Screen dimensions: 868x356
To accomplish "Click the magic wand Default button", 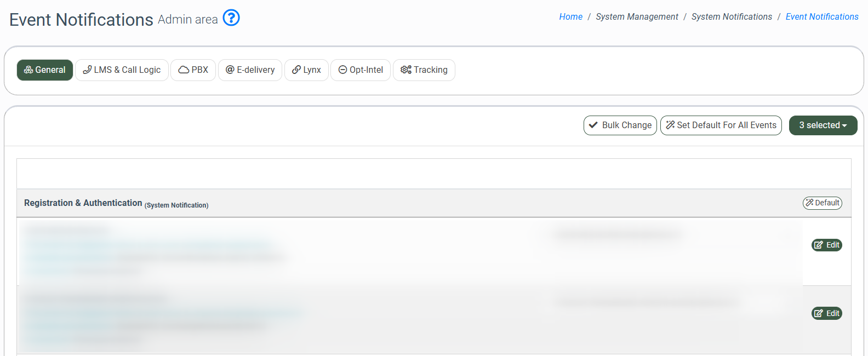I will click(x=822, y=203).
